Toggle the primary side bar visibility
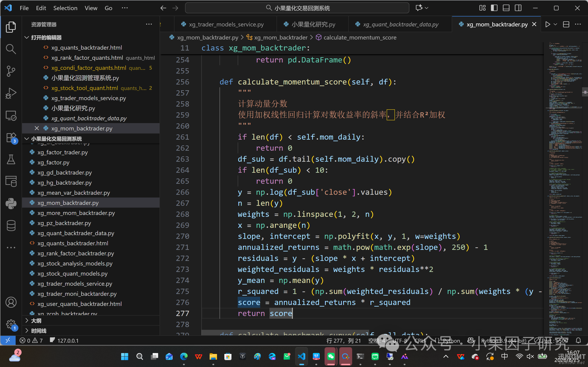 point(494,8)
